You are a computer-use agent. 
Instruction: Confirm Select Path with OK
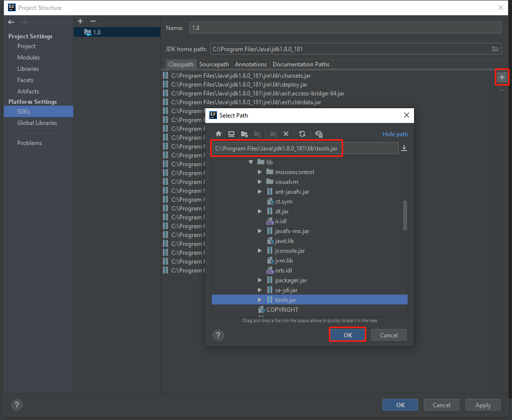pos(348,335)
